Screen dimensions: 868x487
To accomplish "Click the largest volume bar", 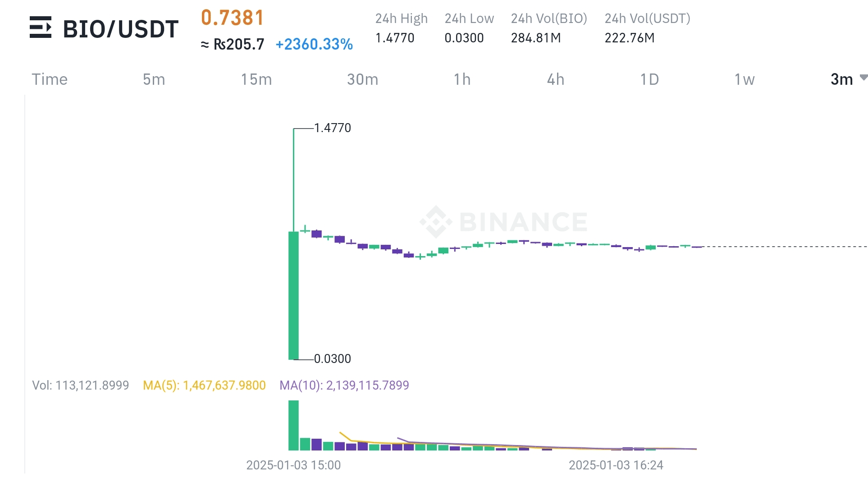I will (293, 426).
